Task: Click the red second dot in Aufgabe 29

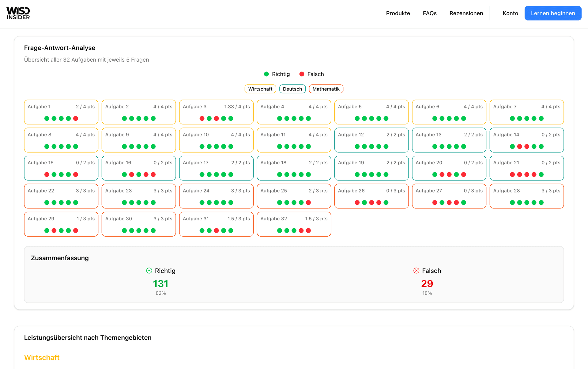Action: [x=54, y=230]
